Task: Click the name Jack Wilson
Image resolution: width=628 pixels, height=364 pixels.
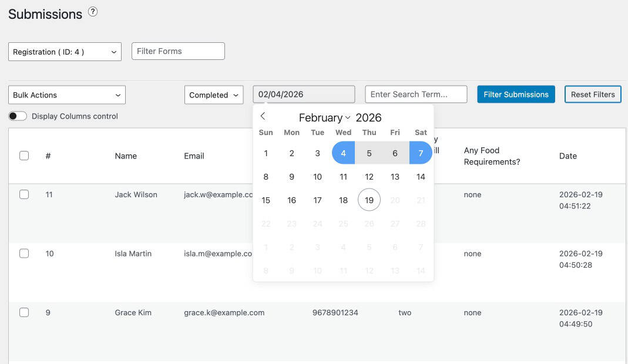Action: coord(136,194)
